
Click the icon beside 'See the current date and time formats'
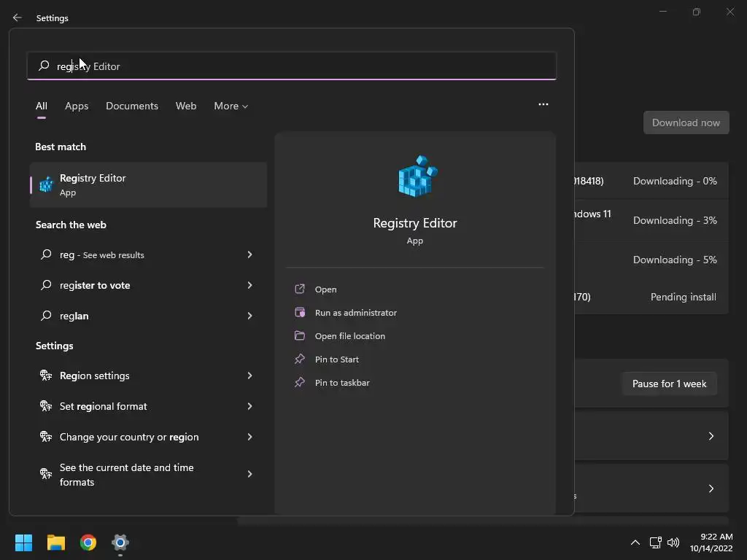coord(46,473)
